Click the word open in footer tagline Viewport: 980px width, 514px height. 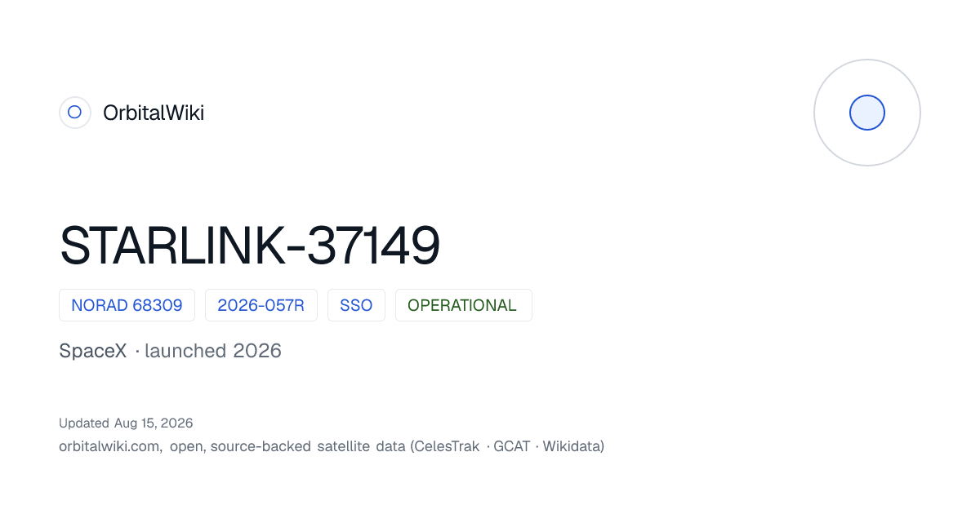(186, 447)
